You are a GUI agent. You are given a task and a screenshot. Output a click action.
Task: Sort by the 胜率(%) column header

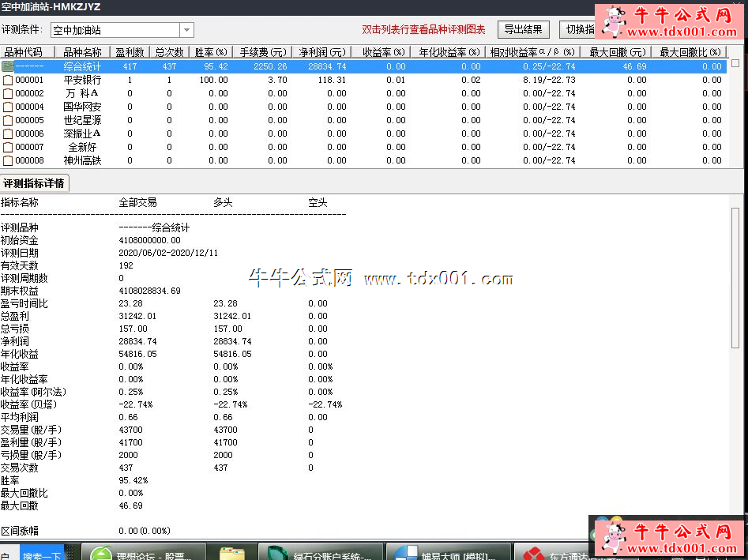click(211, 52)
